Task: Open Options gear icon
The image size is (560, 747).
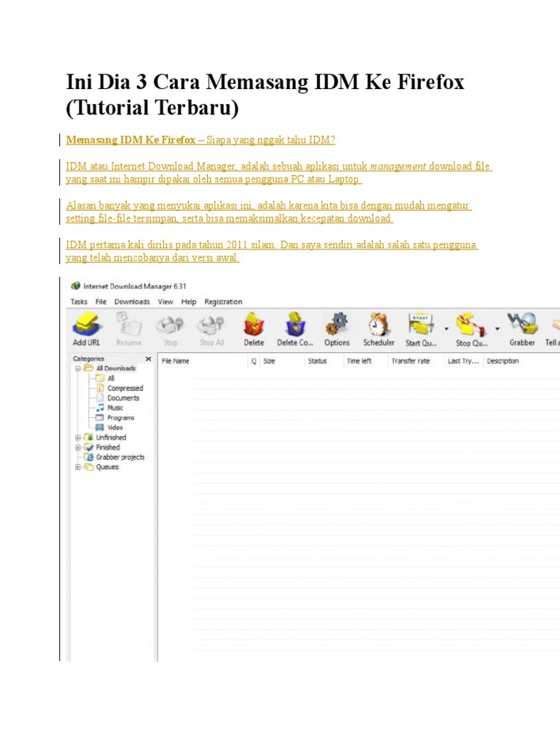Action: coord(337,324)
